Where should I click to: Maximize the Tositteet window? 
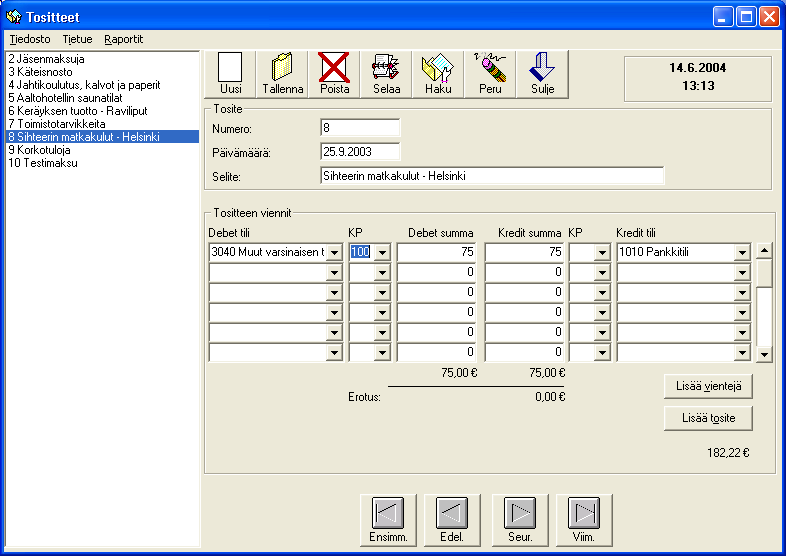pos(746,17)
